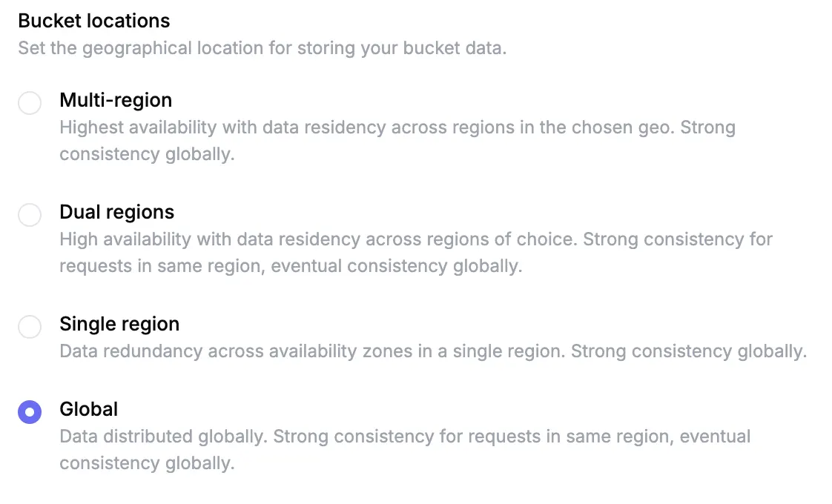Switch bucket location to Single region

[30, 327]
